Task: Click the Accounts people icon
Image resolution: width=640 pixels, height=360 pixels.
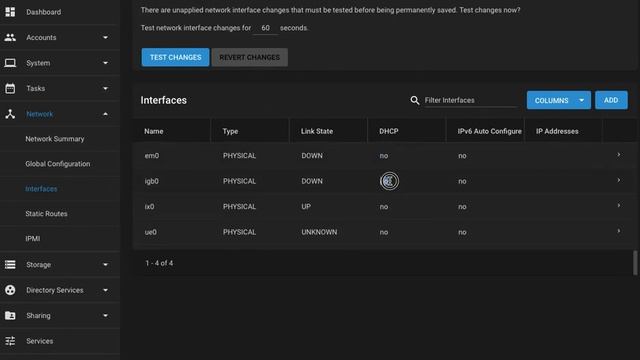Action: click(10, 38)
